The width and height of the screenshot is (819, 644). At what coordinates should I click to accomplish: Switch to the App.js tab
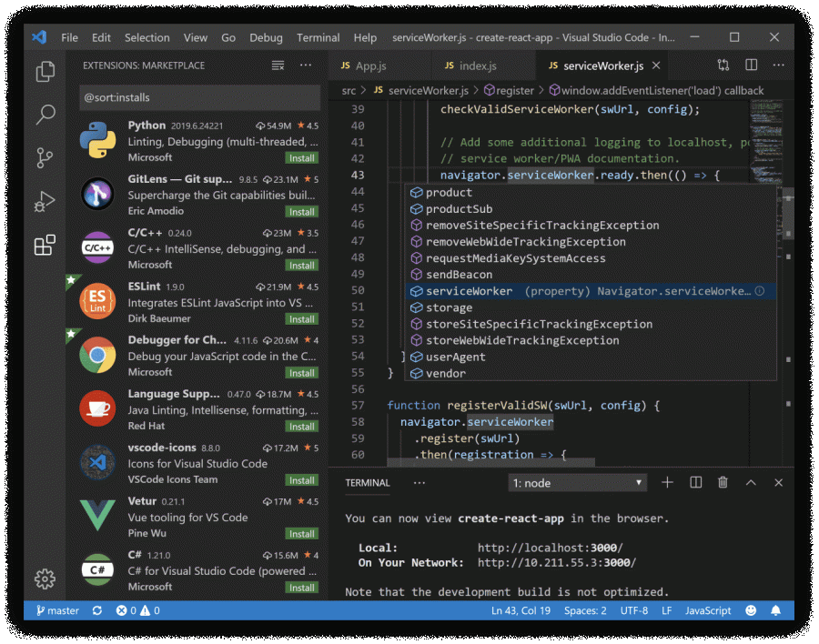click(379, 65)
